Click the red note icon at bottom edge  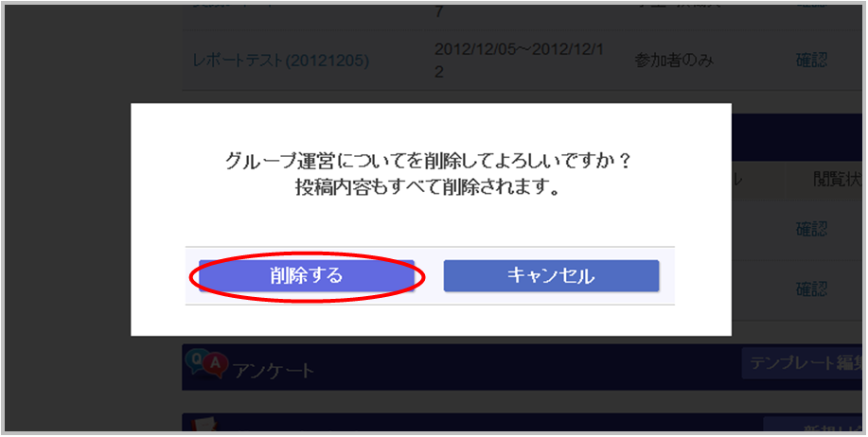point(204,424)
